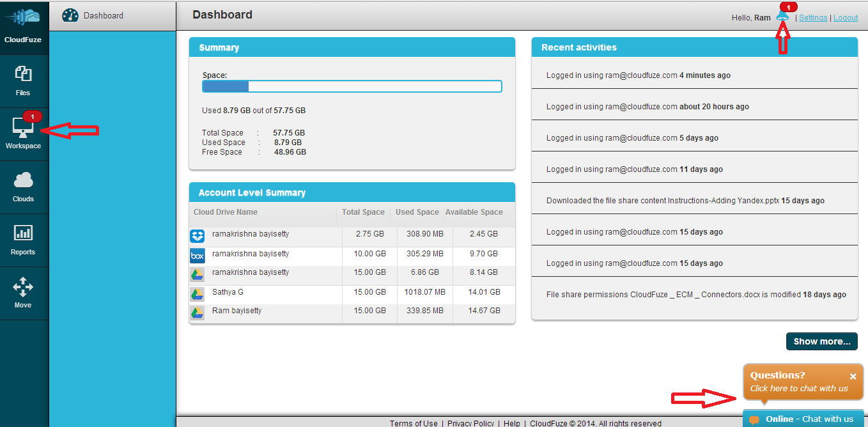This screenshot has height=427, width=868.
Task: Click the 2.45 GB available space cell
Action: [x=483, y=235]
